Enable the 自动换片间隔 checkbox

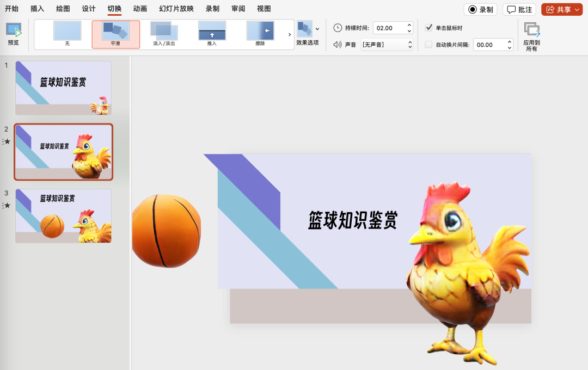428,45
